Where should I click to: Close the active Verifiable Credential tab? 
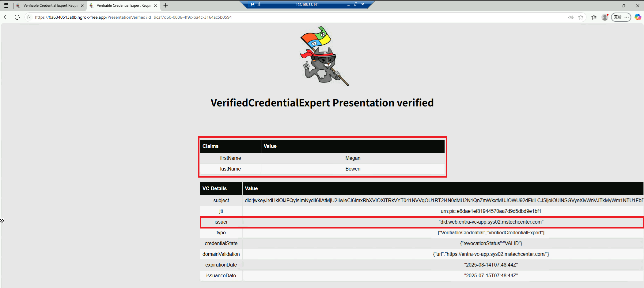(x=156, y=6)
